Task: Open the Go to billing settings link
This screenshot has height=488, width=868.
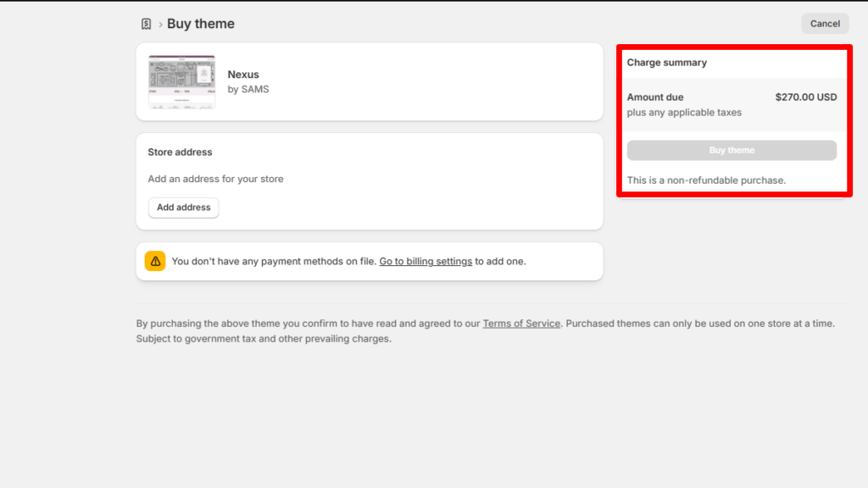Action: click(x=426, y=261)
